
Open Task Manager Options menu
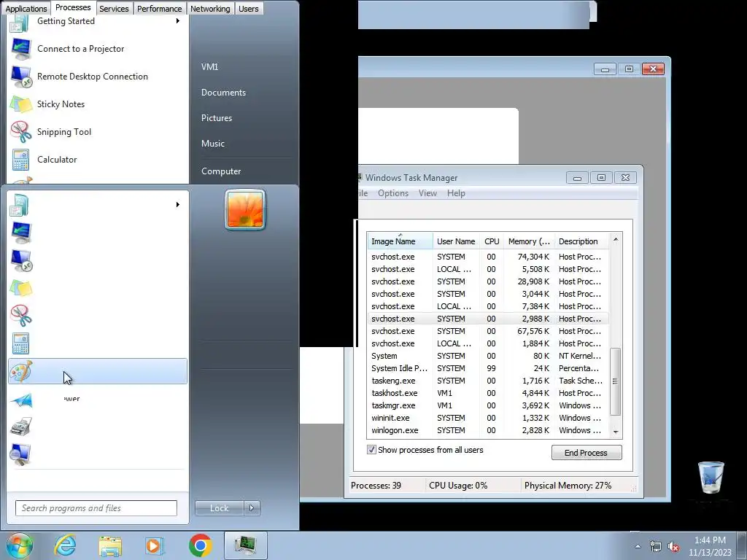[x=393, y=192]
